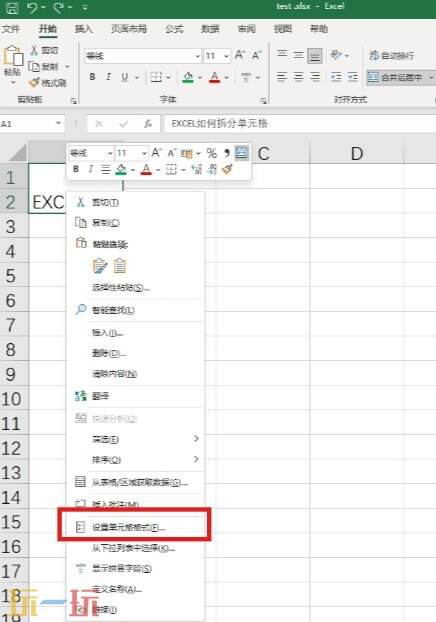Screen dimensions: 436x622
Task: Click the percent style icon on the mini toolbar
Action: [x=211, y=153]
